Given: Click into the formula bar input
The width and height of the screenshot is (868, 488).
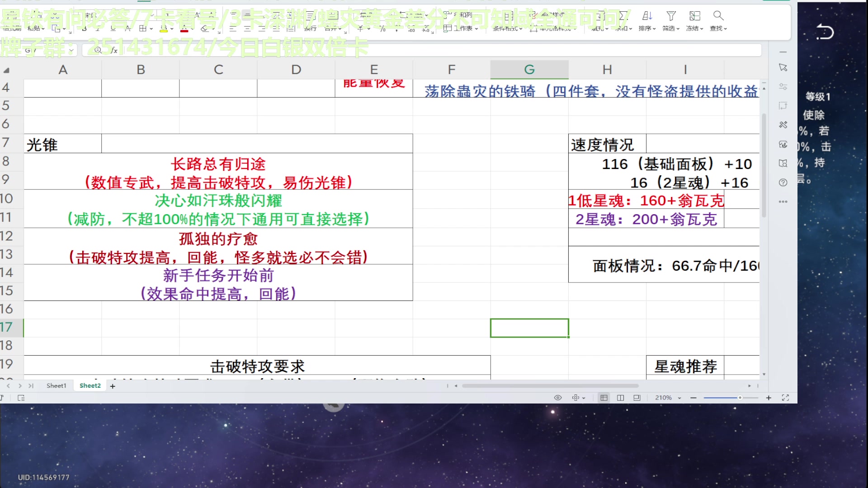Looking at the screenshot, I should coord(441,50).
